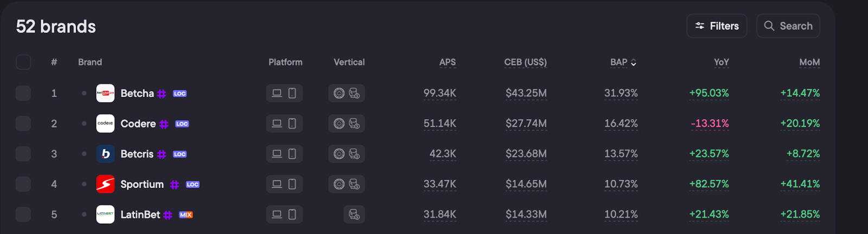Click the LatinBet brand logo
This screenshot has height=234, width=868.
(x=105, y=214)
